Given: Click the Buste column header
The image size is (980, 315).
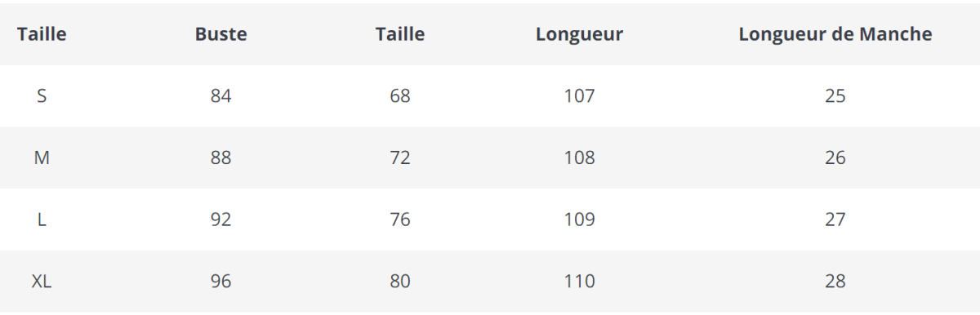Looking at the screenshot, I should coord(220,34).
